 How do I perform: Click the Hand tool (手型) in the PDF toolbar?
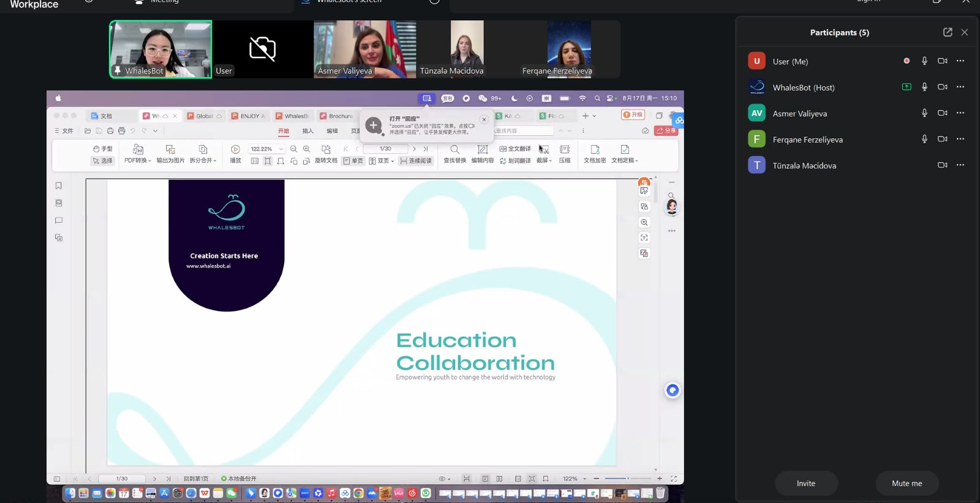pos(102,149)
